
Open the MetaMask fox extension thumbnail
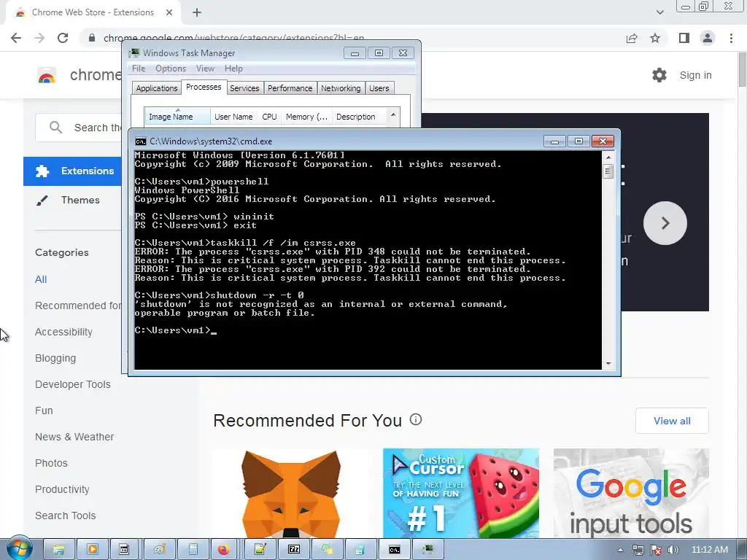(x=290, y=493)
